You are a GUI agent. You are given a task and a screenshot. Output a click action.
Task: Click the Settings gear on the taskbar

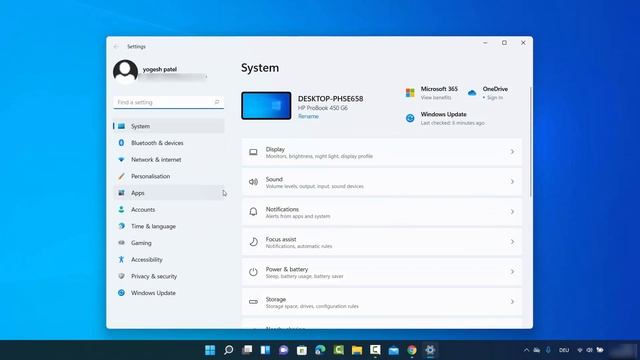pos(430,350)
